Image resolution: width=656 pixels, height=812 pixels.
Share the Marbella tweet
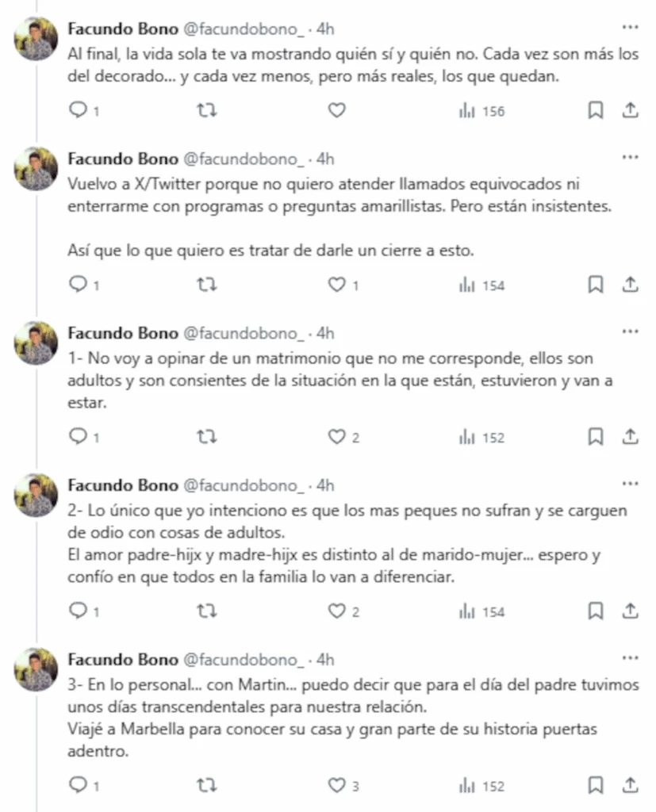(631, 786)
